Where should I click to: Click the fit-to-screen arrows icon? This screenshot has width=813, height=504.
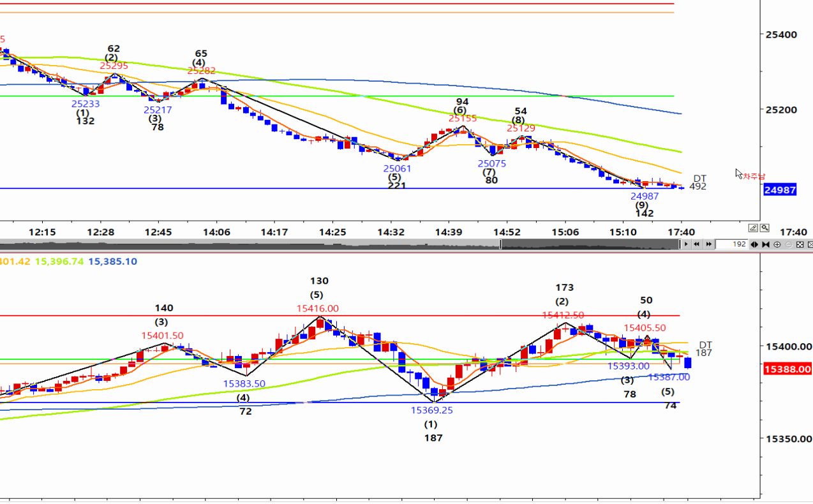(x=800, y=244)
